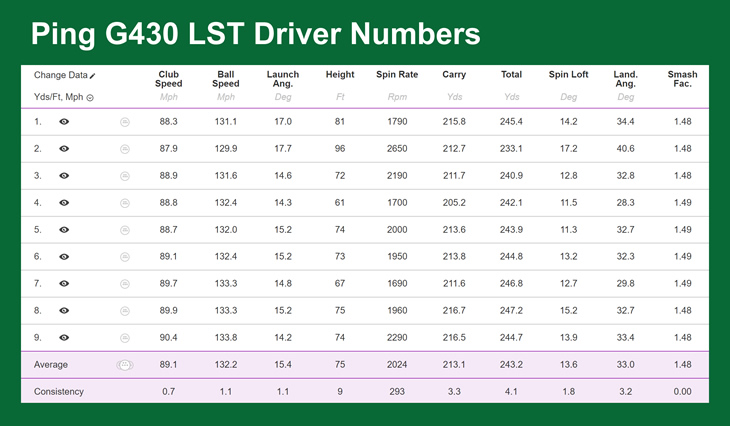730x426 pixels.
Task: Click the comment bubble icon in shot 5 row
Action: [x=125, y=230]
